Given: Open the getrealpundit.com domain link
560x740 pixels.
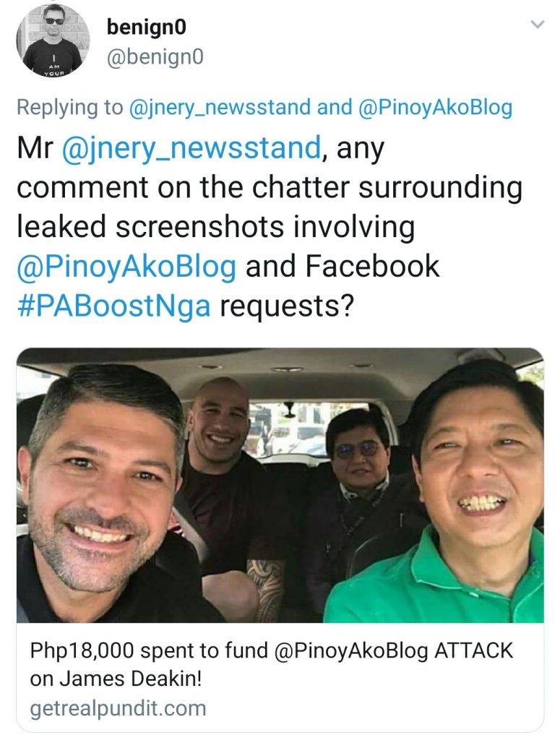Looking at the screenshot, I should tap(118, 708).
